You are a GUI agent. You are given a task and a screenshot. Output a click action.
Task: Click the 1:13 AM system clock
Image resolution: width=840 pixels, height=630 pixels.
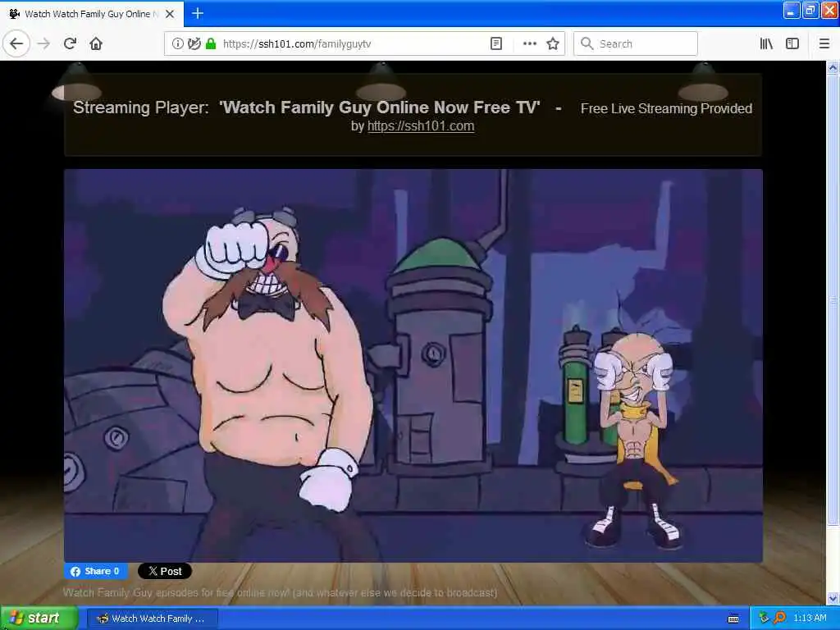810,619
